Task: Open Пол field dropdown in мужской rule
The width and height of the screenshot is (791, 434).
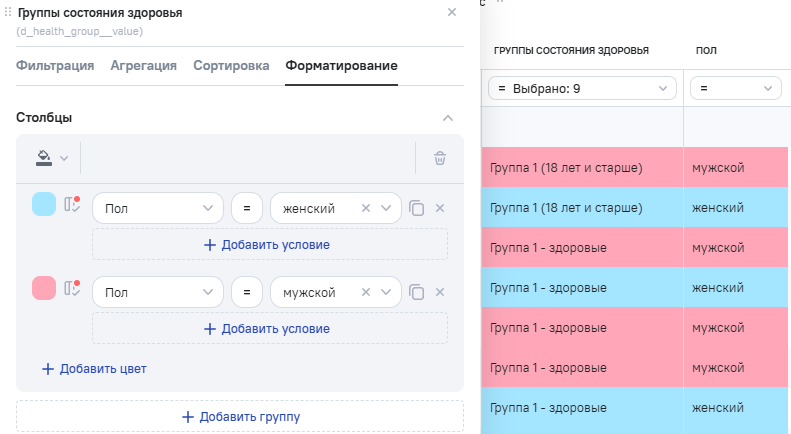Action: coord(158,293)
